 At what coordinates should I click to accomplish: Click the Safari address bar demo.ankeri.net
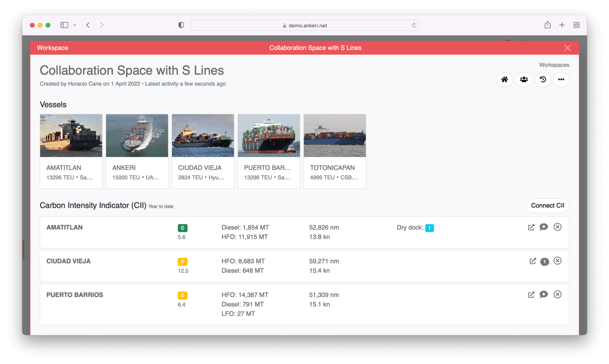click(304, 25)
